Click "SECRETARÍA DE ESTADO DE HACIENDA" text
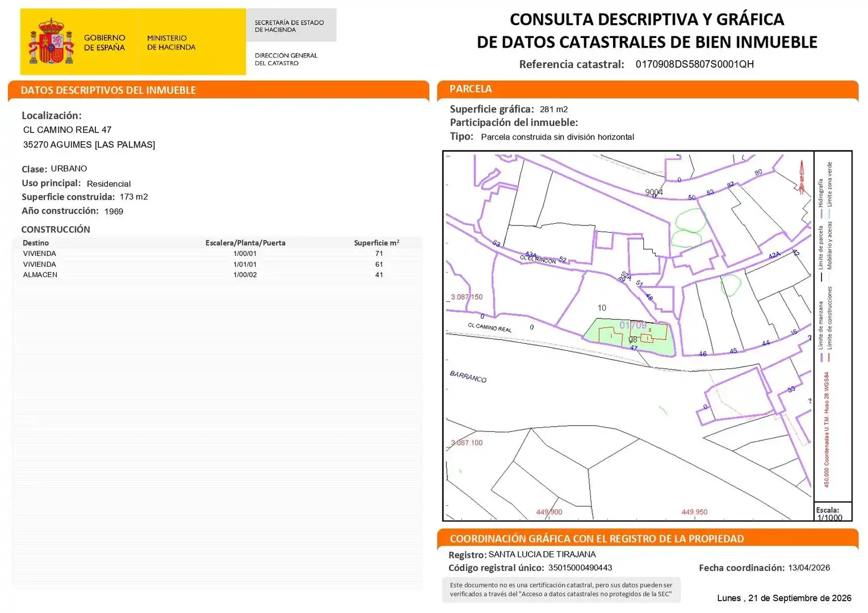 point(289,26)
